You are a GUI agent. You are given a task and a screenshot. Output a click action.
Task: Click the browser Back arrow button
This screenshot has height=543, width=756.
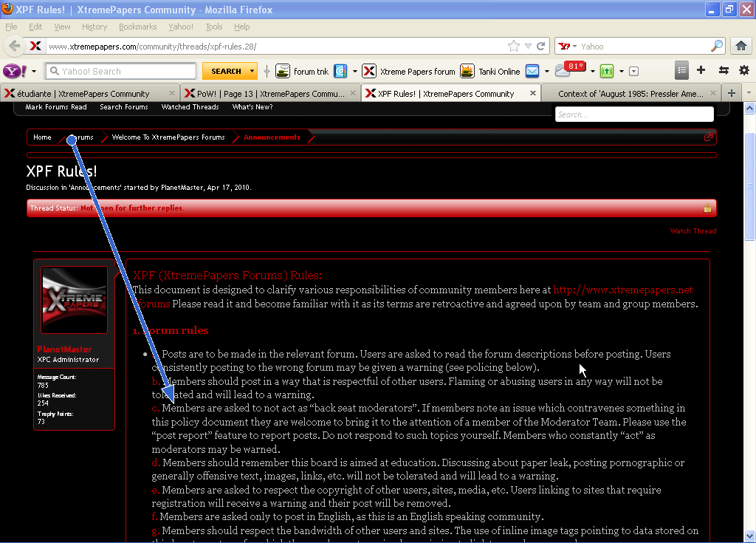pyautogui.click(x=15, y=47)
